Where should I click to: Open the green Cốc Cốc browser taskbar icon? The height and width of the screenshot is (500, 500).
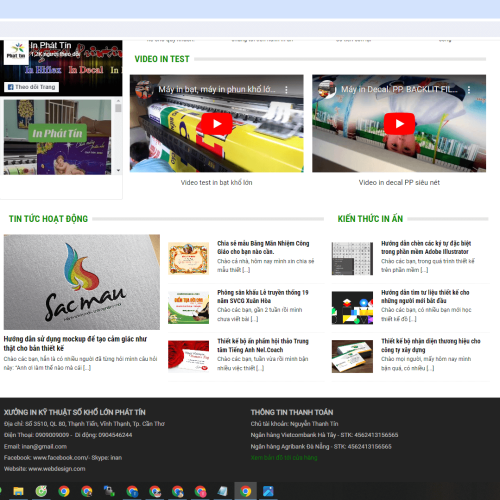(x=41, y=491)
